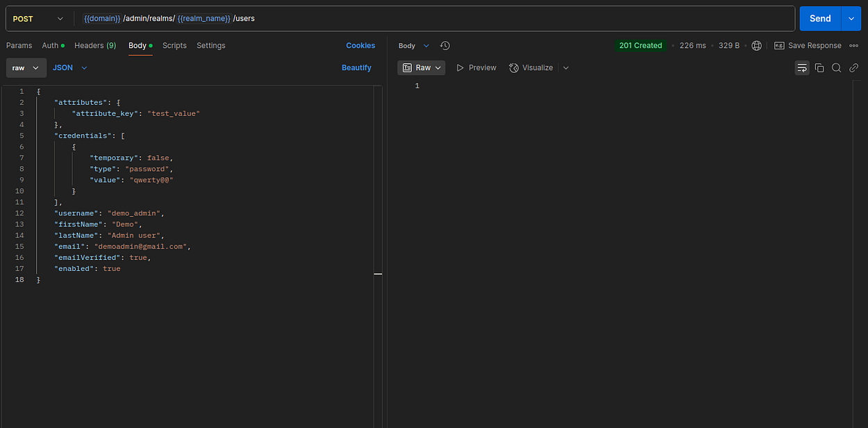The image size is (868, 428).
Task: Open the Cookies manager
Action: click(360, 45)
